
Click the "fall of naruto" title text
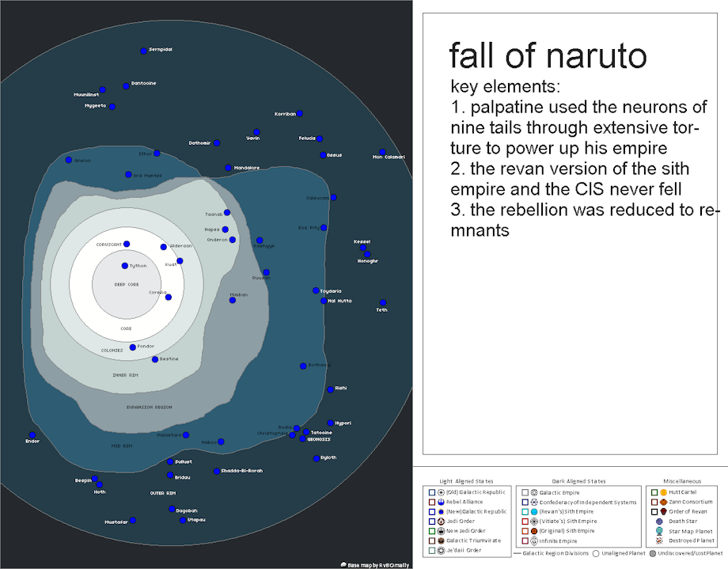(x=548, y=56)
